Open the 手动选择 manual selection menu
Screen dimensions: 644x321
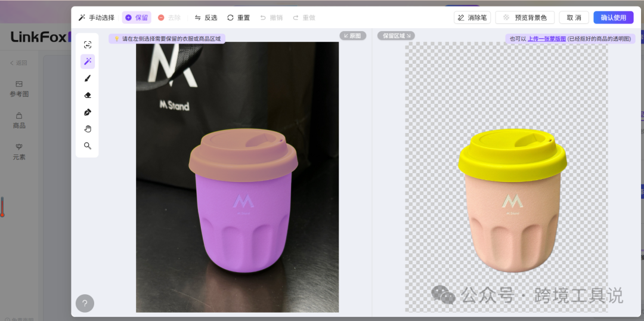tap(97, 18)
